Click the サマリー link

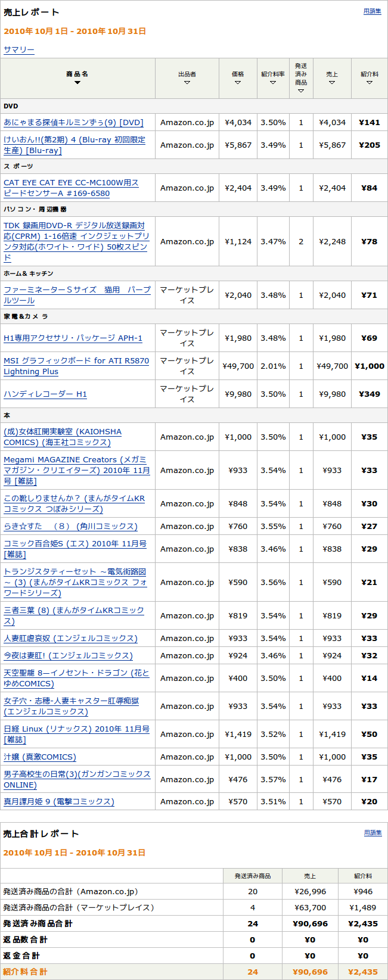[19, 50]
